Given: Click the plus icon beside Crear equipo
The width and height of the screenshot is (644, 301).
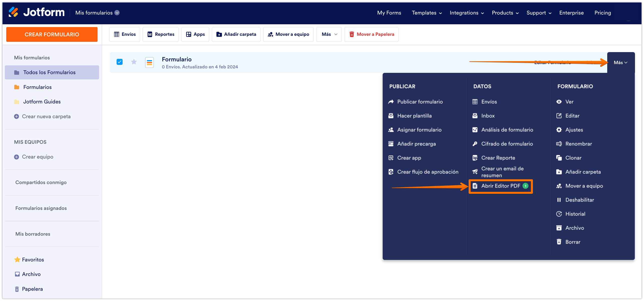Looking at the screenshot, I should pos(17,157).
